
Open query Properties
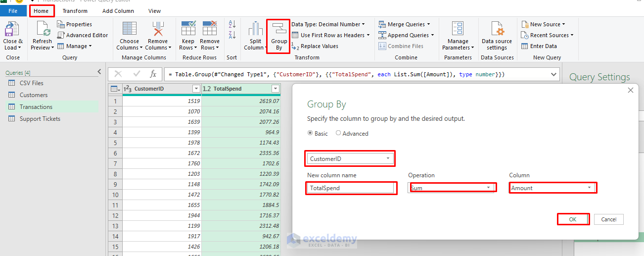pos(75,24)
